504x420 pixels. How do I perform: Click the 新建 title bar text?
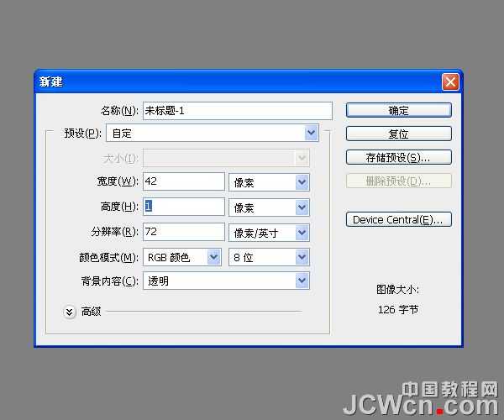coord(50,82)
